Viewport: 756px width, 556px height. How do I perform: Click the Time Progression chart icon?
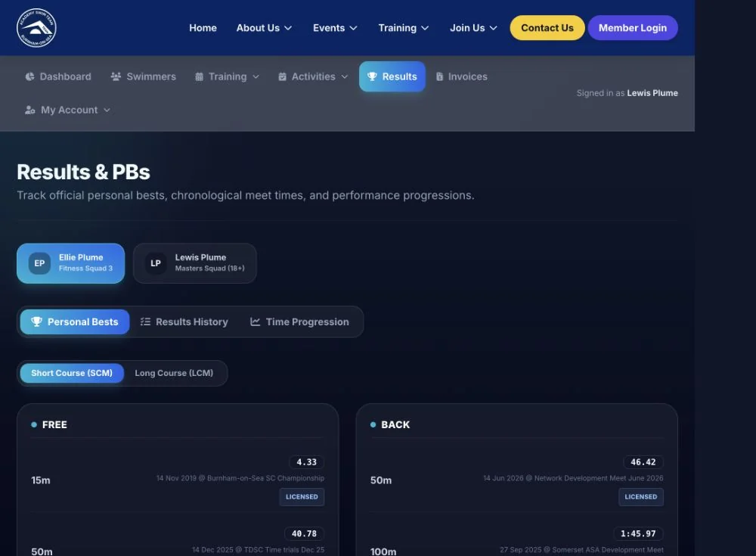click(x=255, y=321)
